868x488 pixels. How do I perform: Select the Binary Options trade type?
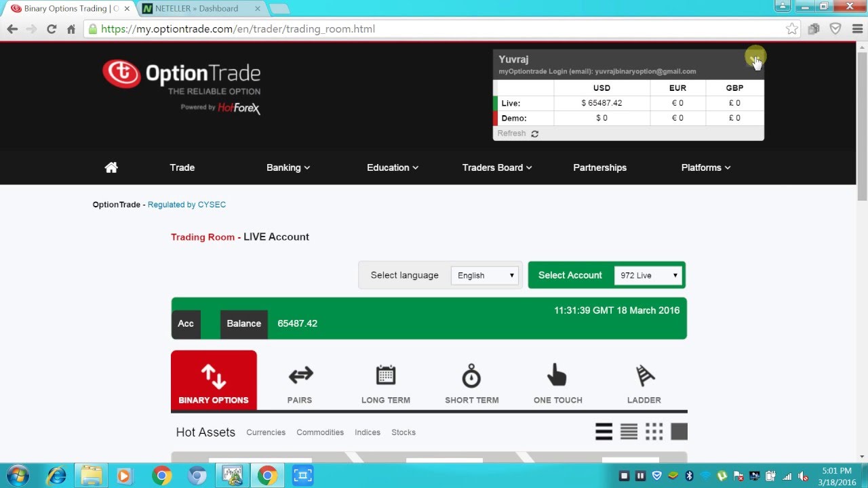tap(214, 380)
